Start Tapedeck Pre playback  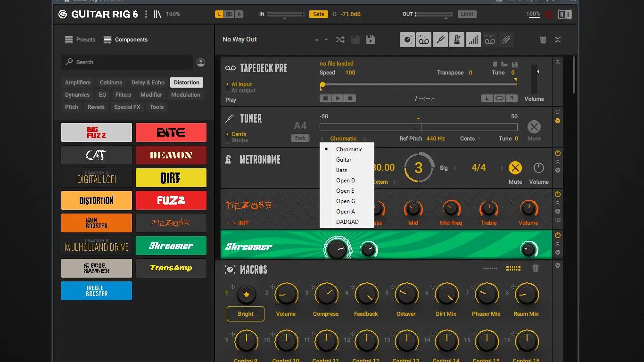[338, 99]
